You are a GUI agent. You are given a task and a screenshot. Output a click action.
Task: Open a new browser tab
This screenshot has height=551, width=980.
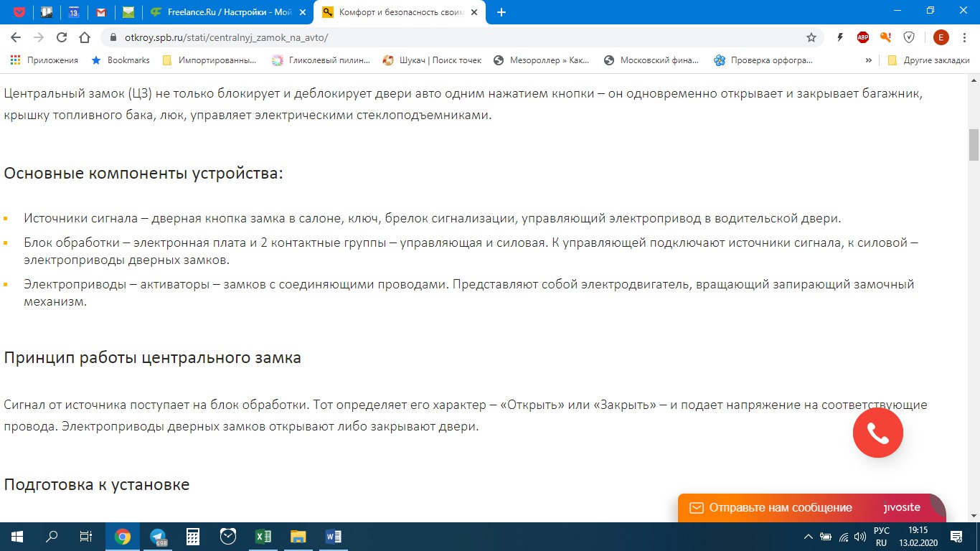501,12
